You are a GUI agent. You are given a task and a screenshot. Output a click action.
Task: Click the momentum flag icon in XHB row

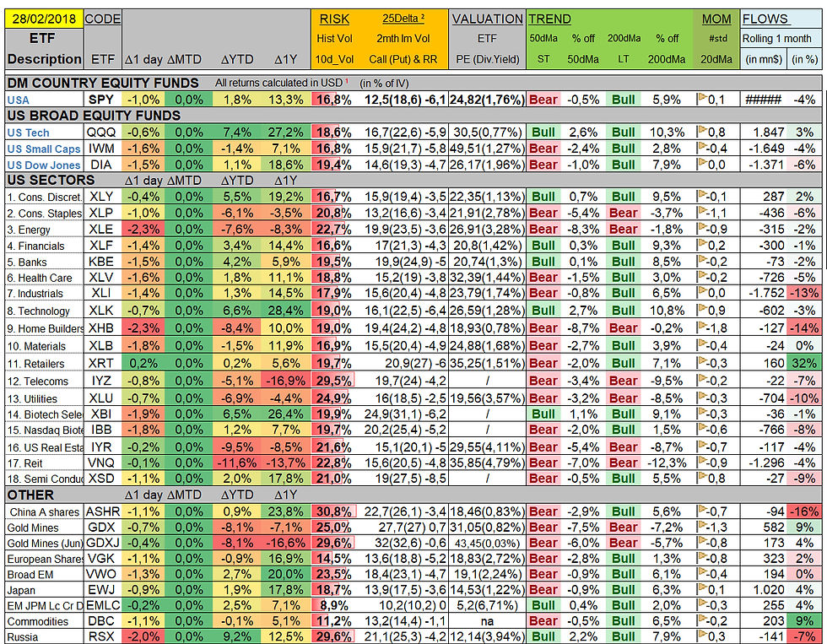point(701,327)
